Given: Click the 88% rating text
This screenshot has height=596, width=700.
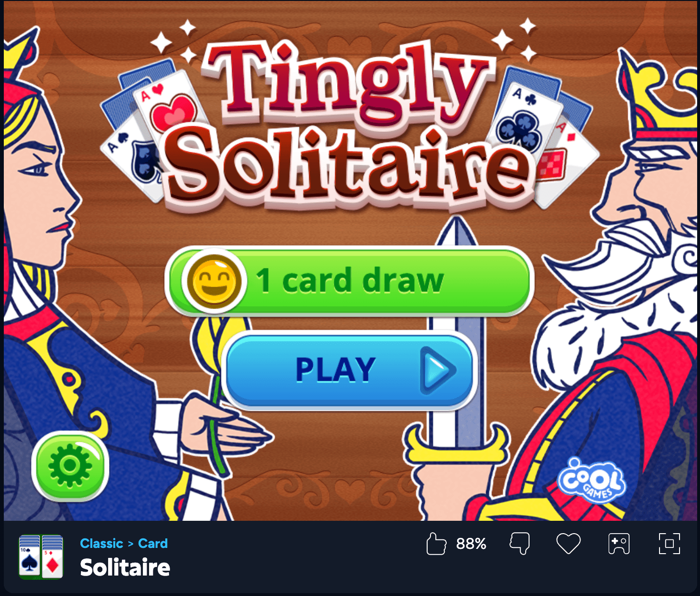Looking at the screenshot, I should pyautogui.click(x=471, y=544).
